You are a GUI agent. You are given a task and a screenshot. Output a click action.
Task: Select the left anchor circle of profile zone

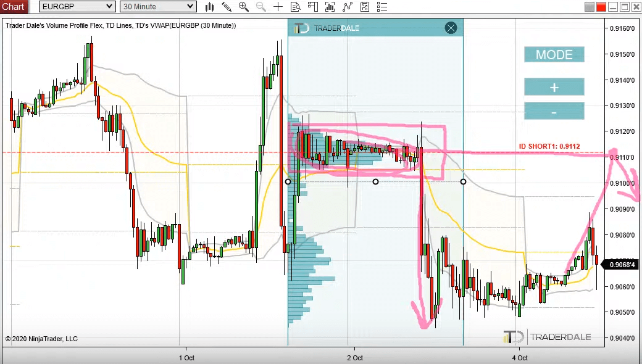[288, 181]
